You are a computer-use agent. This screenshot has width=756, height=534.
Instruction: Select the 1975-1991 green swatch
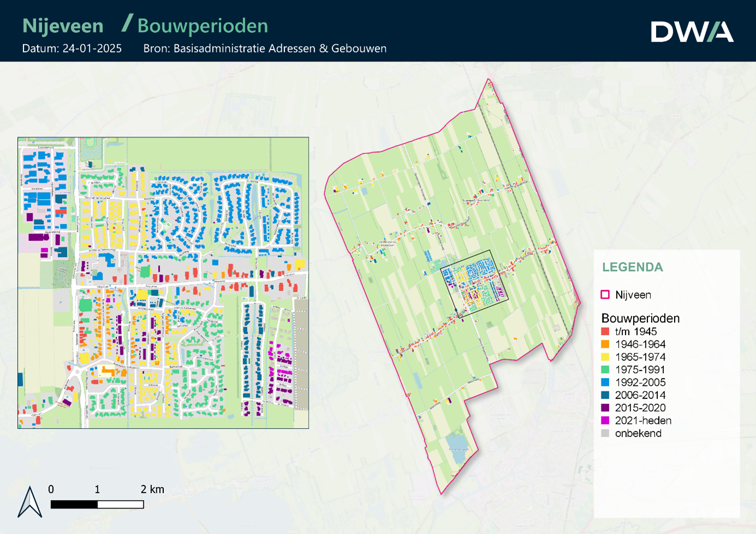[x=605, y=370]
